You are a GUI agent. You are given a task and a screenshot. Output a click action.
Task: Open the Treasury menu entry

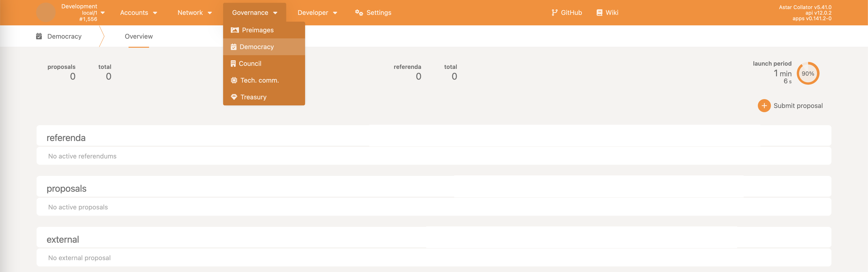click(x=253, y=97)
